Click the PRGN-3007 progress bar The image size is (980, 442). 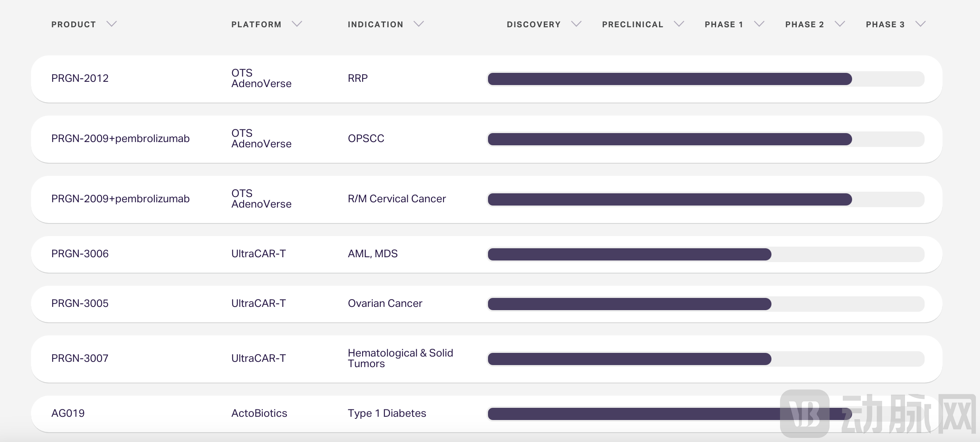pos(629,359)
